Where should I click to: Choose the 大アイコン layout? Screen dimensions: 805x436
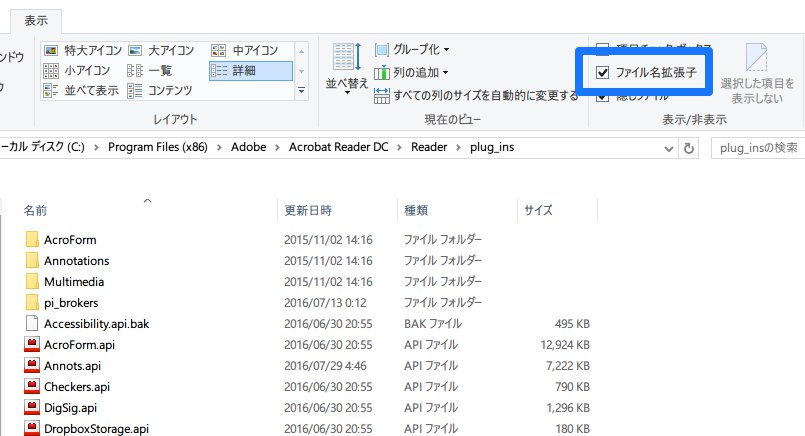tap(161, 50)
